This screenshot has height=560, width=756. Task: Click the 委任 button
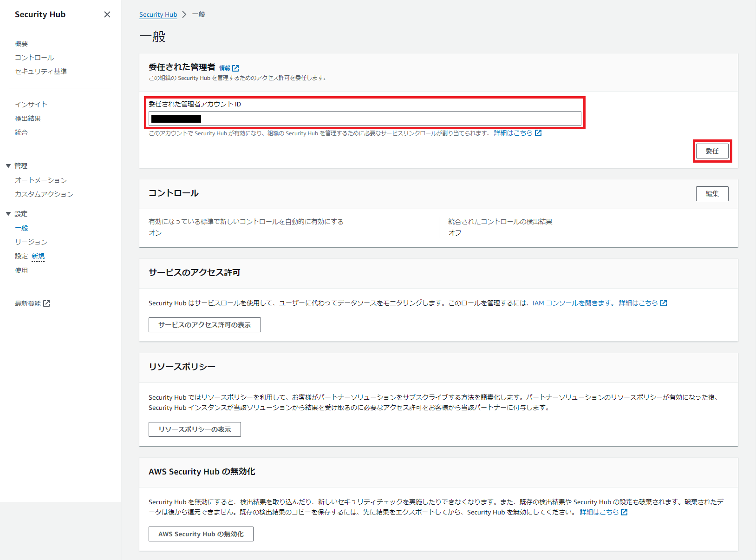(712, 151)
